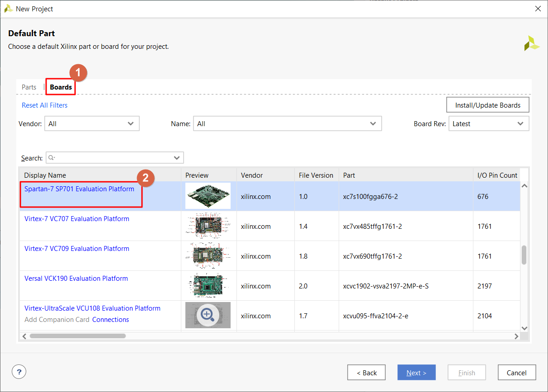This screenshot has height=392, width=548.
Task: Switch to the Boards tab
Action: pos(61,87)
